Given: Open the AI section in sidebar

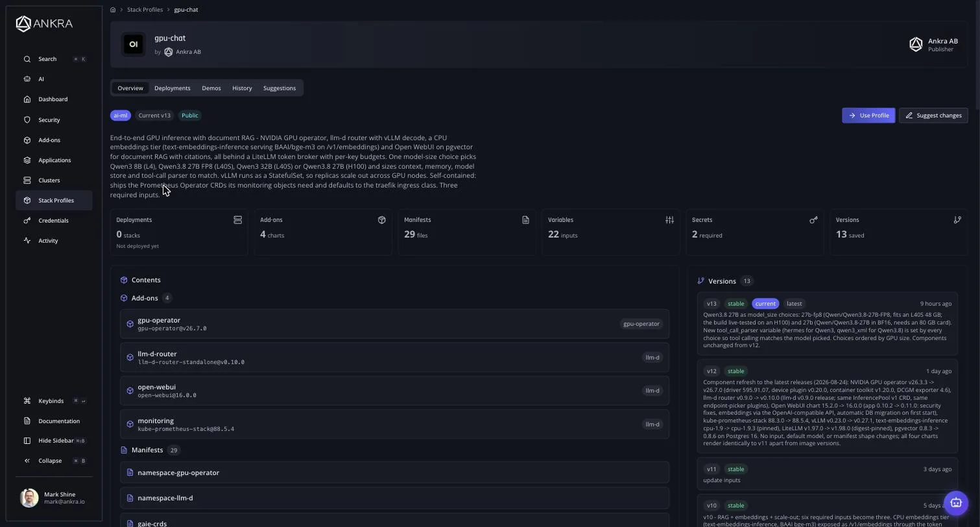Looking at the screenshot, I should 54,79.
